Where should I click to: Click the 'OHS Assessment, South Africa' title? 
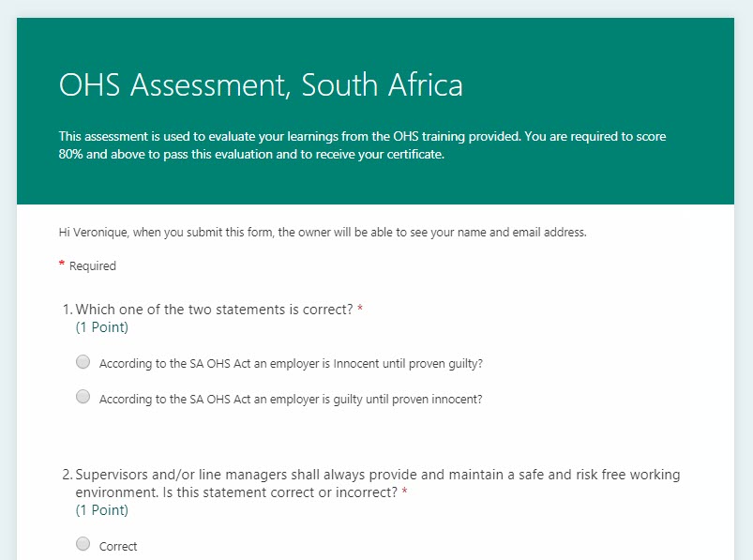(x=261, y=85)
